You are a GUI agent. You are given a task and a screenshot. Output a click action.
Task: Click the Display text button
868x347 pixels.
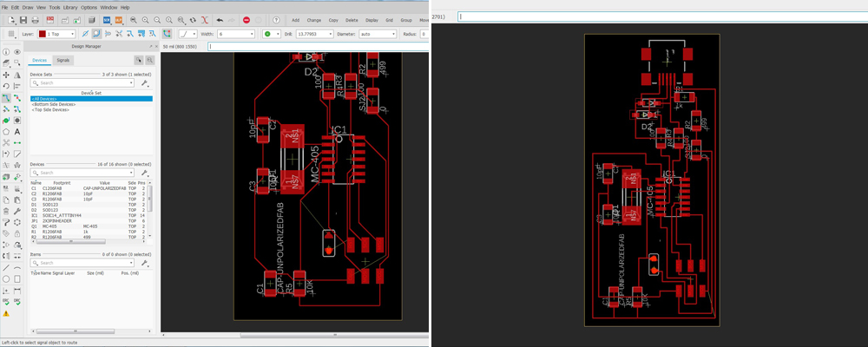[x=372, y=19]
